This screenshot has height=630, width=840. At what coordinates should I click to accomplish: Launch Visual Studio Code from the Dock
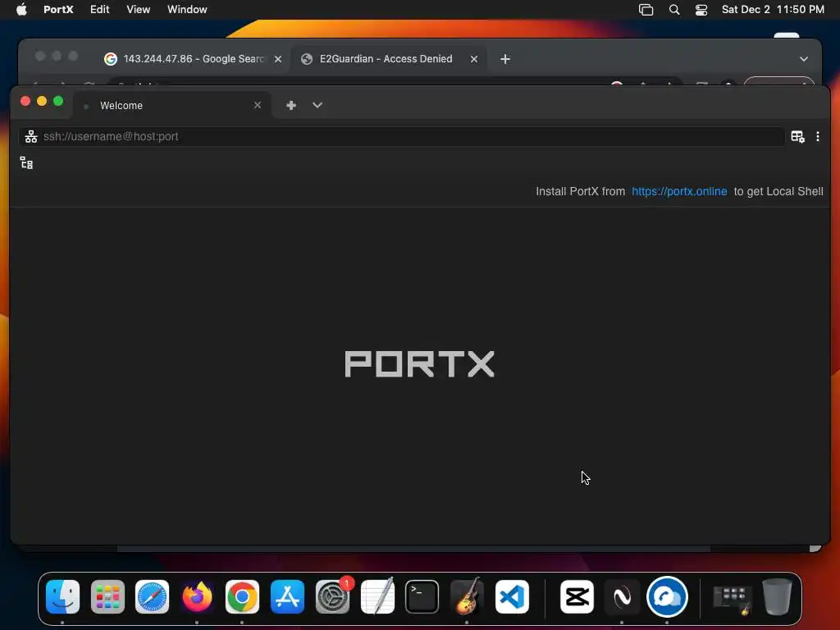pyautogui.click(x=512, y=597)
